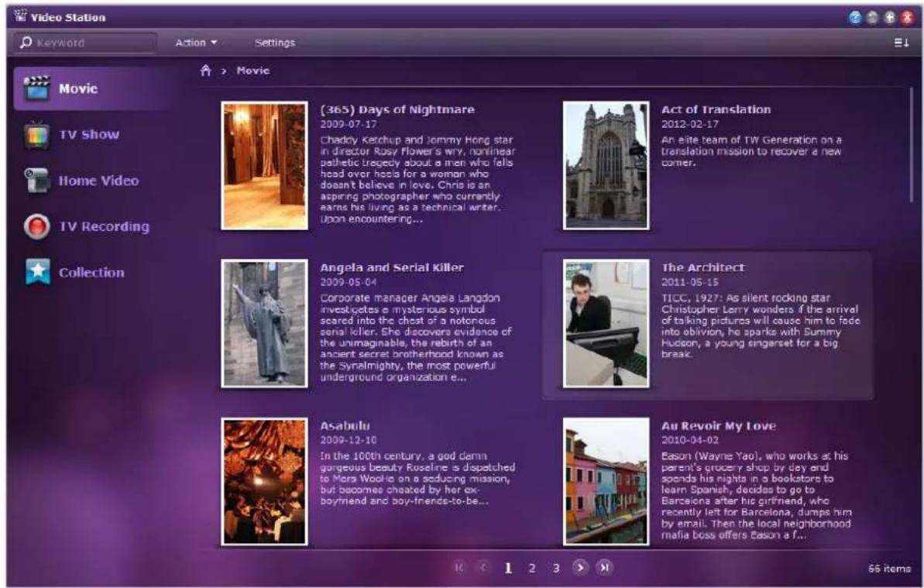Jump to the last page arrow
The width and height of the screenshot is (924, 588).
click(604, 567)
